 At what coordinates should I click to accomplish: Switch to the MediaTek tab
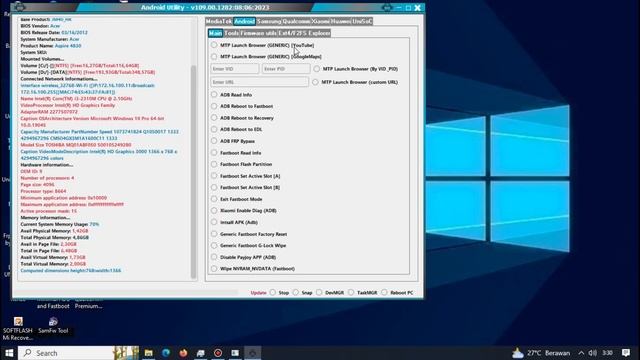pyautogui.click(x=219, y=21)
